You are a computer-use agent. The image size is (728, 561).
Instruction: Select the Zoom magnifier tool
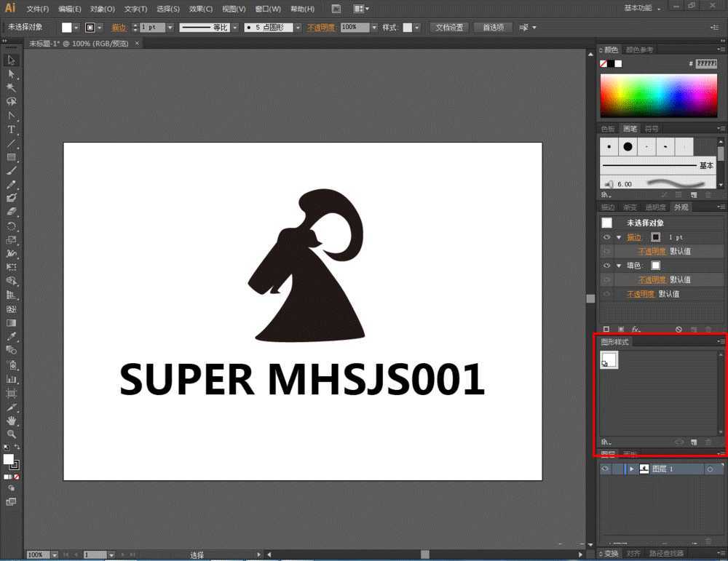coord(11,434)
